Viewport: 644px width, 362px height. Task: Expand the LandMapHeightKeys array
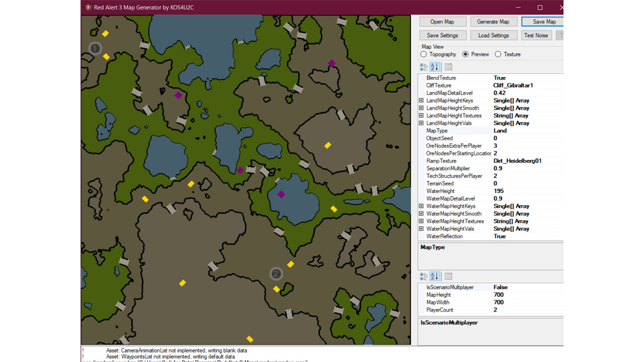coord(421,101)
